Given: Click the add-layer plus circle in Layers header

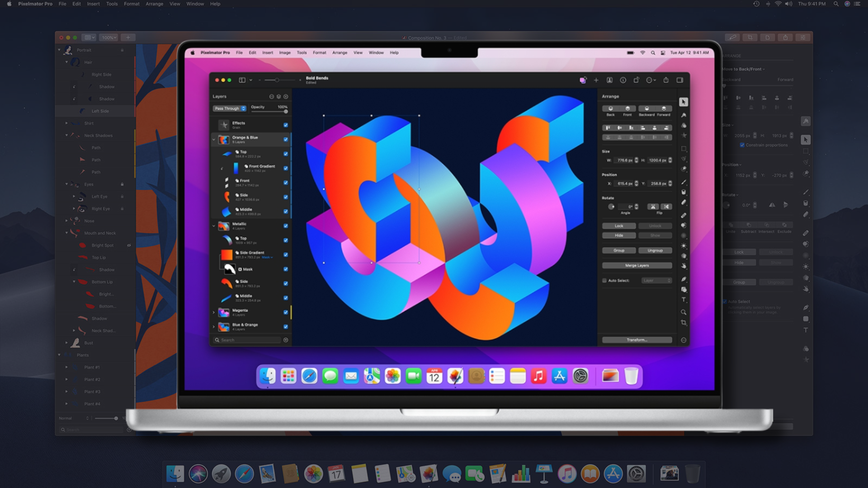Looking at the screenshot, I should point(286,96).
